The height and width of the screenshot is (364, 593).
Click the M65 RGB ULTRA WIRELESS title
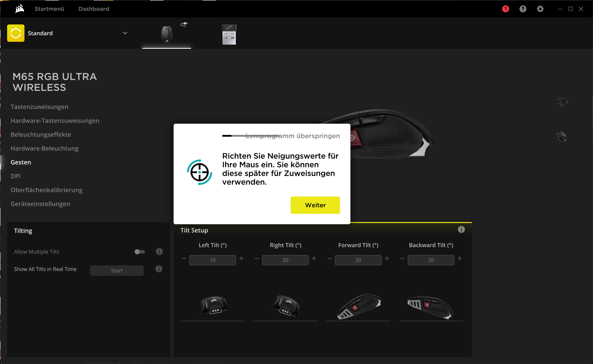55,82
